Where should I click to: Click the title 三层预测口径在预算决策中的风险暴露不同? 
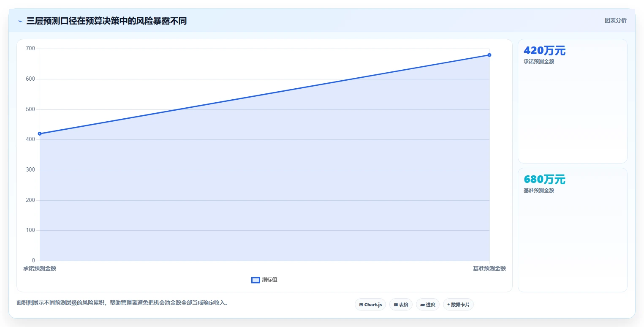coord(106,21)
